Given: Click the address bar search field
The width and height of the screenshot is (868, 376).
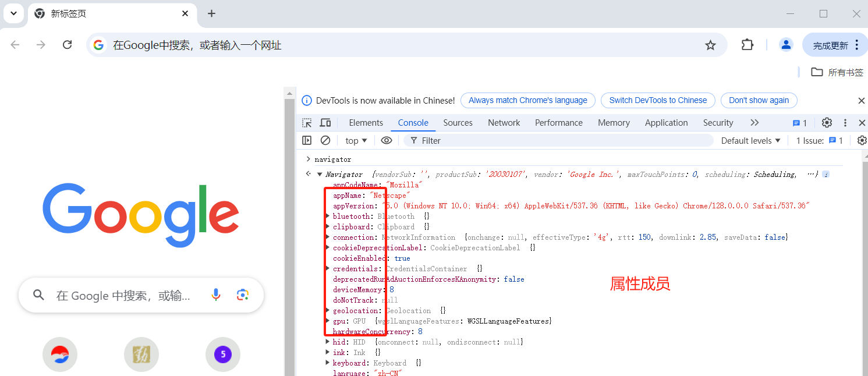Looking at the screenshot, I should (406, 45).
